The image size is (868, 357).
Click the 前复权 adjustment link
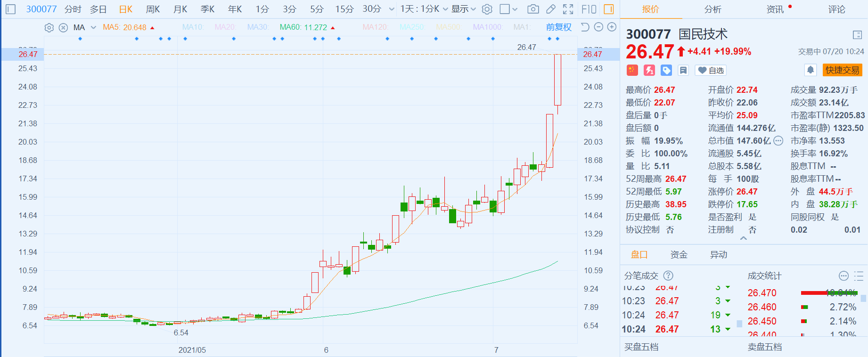click(x=558, y=27)
